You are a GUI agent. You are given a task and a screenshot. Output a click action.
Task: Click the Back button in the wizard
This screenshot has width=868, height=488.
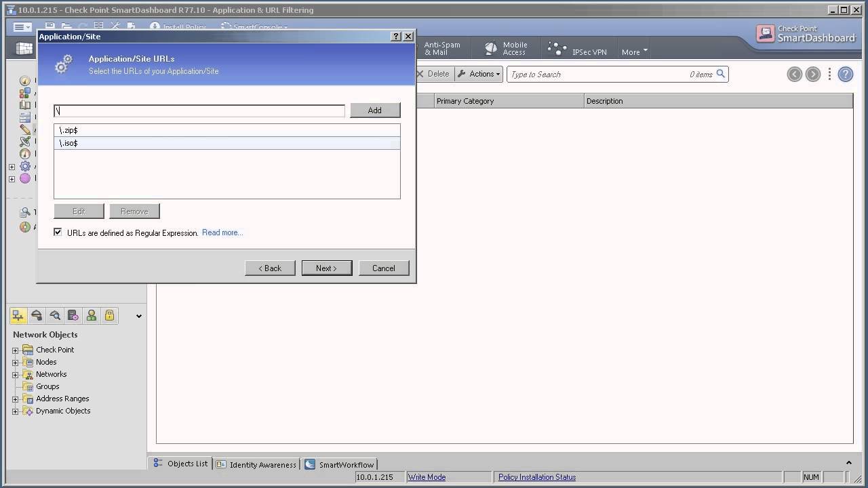pos(270,268)
